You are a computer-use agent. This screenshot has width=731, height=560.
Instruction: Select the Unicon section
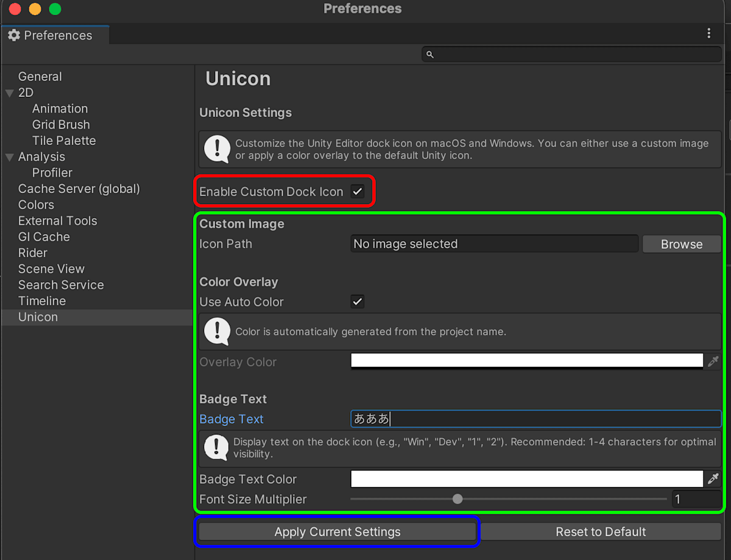click(38, 317)
